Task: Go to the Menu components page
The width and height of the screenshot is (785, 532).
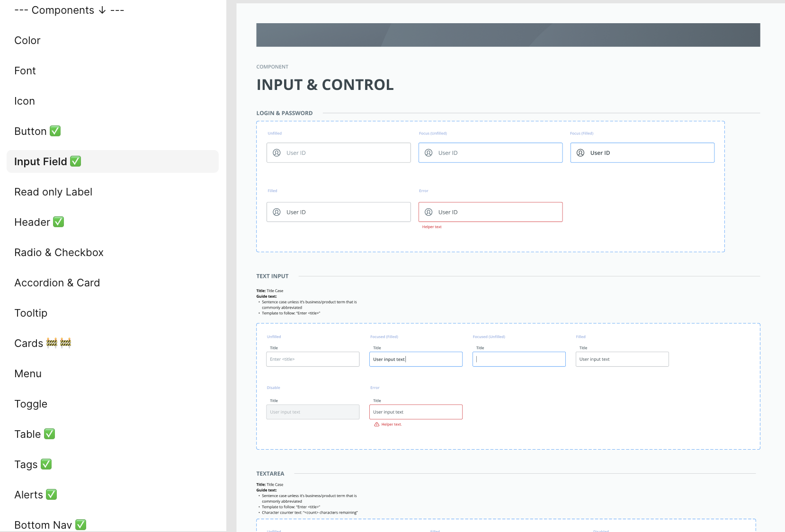Action: tap(28, 373)
